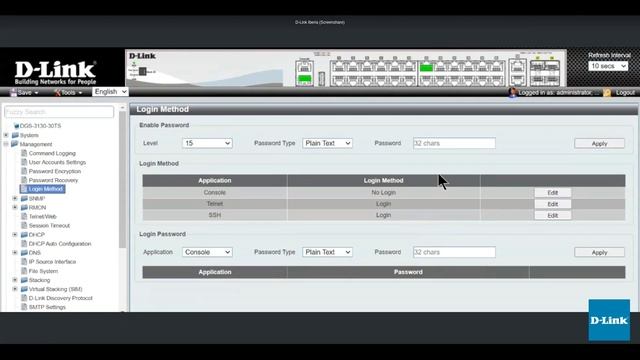The image size is (640, 360).
Task: Open the Enable Password Level dropdown
Action: coord(207,143)
